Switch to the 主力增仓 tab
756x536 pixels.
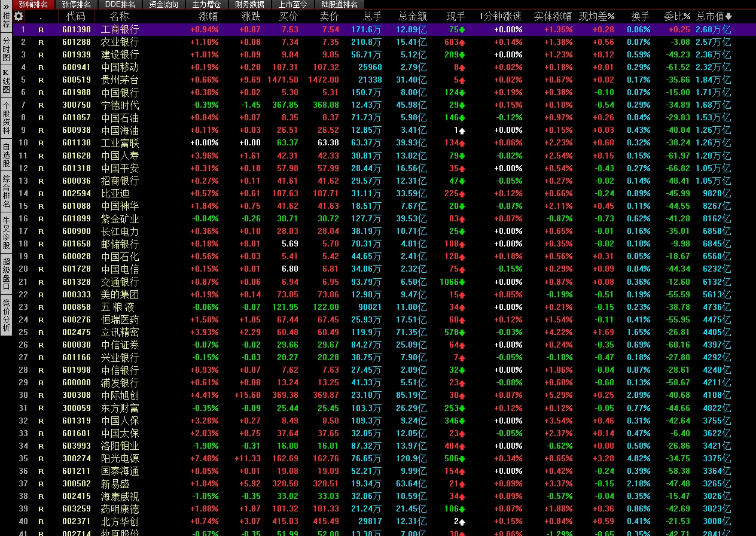(x=206, y=4)
